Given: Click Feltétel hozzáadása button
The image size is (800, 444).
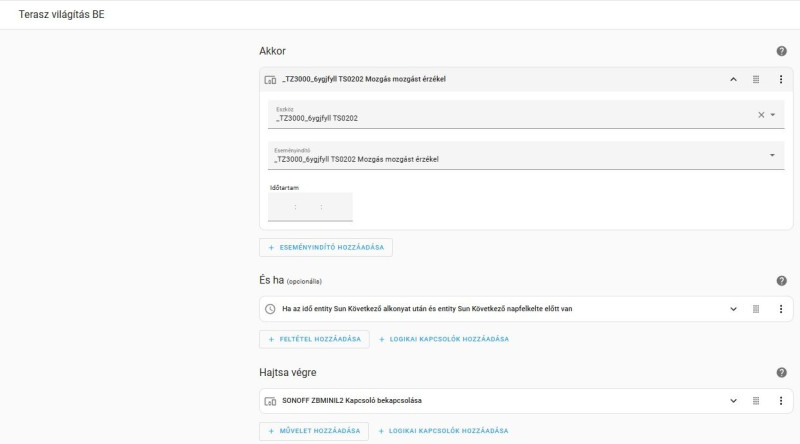Looking at the screenshot, I should tap(314, 339).
